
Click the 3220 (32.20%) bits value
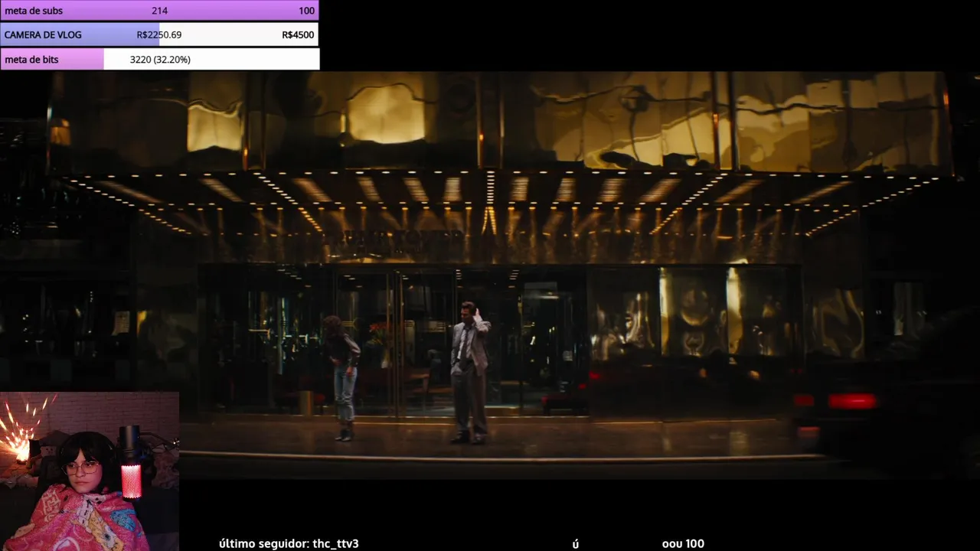pyautogui.click(x=160, y=59)
